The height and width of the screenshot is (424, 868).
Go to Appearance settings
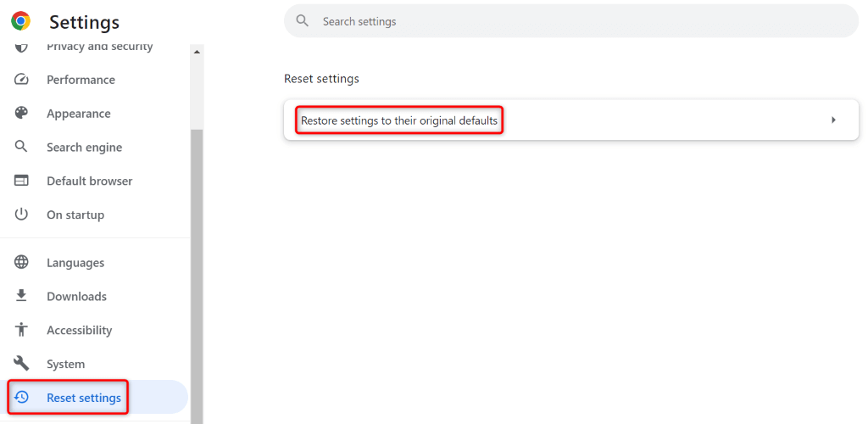[x=78, y=114]
